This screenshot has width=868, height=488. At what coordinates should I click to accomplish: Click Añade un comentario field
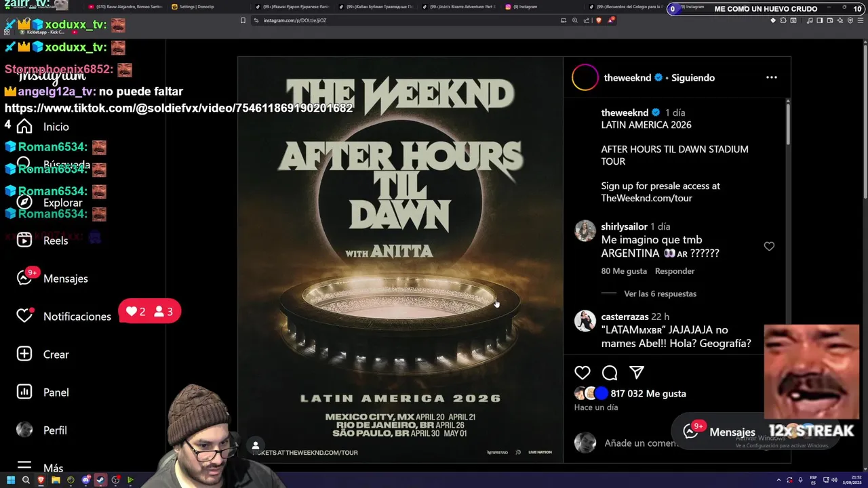[641, 443]
